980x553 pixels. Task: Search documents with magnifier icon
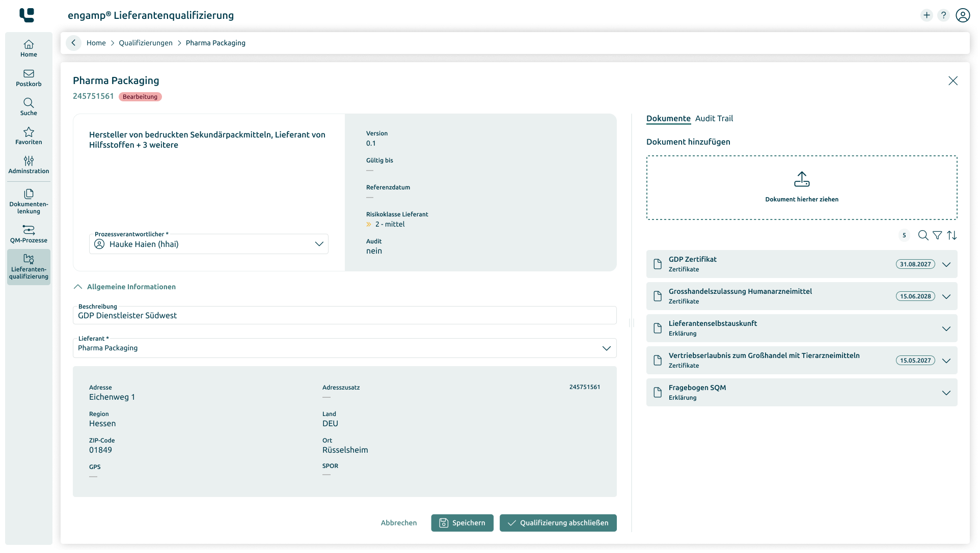pos(923,236)
